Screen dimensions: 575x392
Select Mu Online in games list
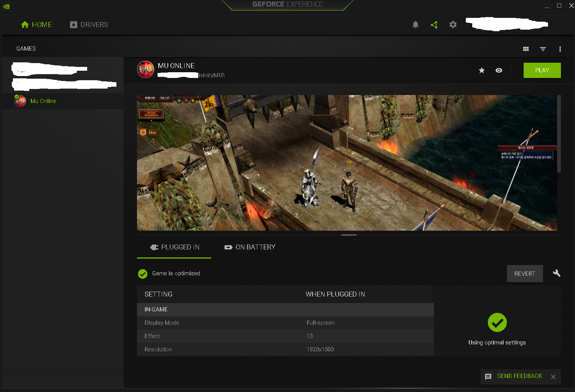(x=63, y=101)
